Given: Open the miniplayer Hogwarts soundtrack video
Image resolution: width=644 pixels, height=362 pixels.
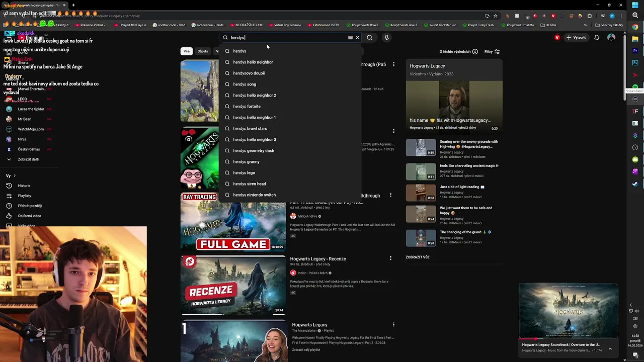Looking at the screenshot, I should coord(569,311).
